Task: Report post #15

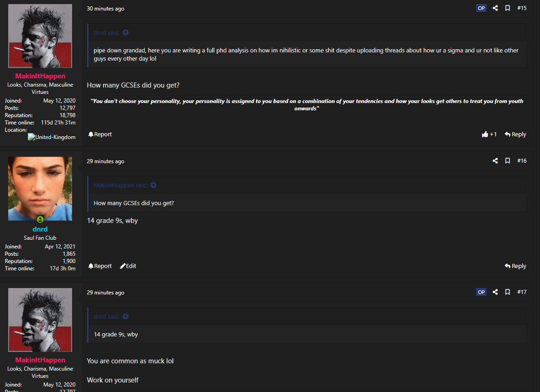Action: click(100, 134)
